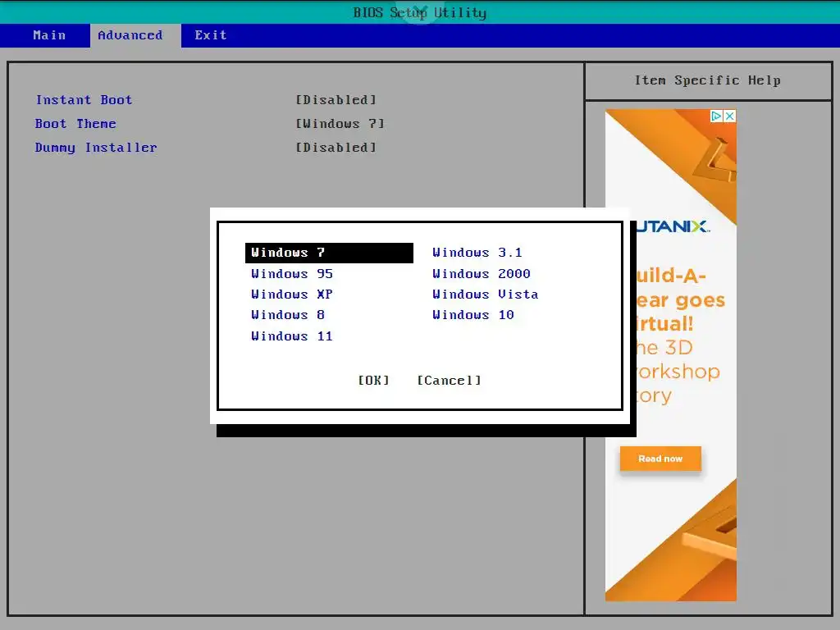The height and width of the screenshot is (630, 840).
Task: Close the advertisement with the X icon
Action: click(x=729, y=116)
